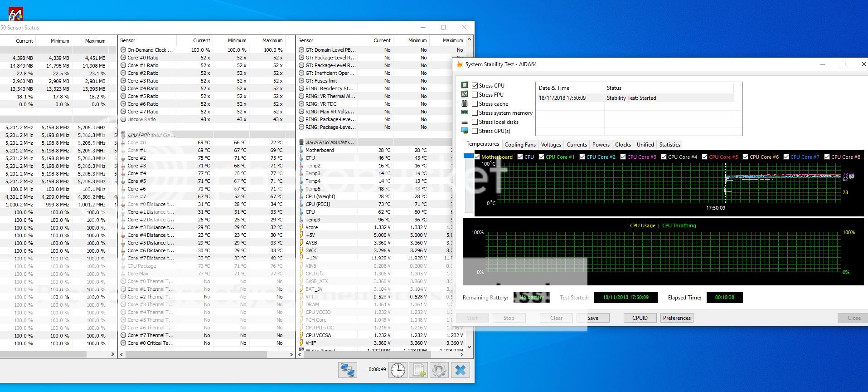
Task: Click the blue slider thumb left of temperature graph
Action: (469, 156)
